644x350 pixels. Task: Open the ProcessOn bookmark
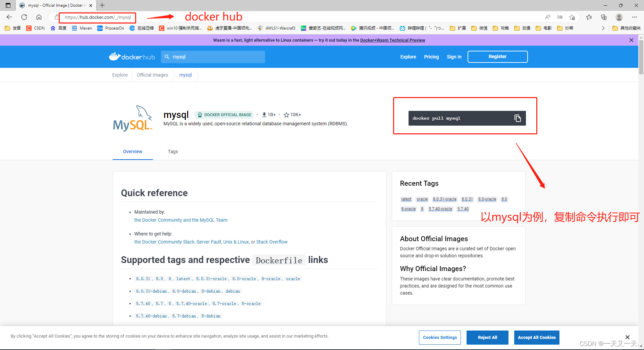(111, 28)
